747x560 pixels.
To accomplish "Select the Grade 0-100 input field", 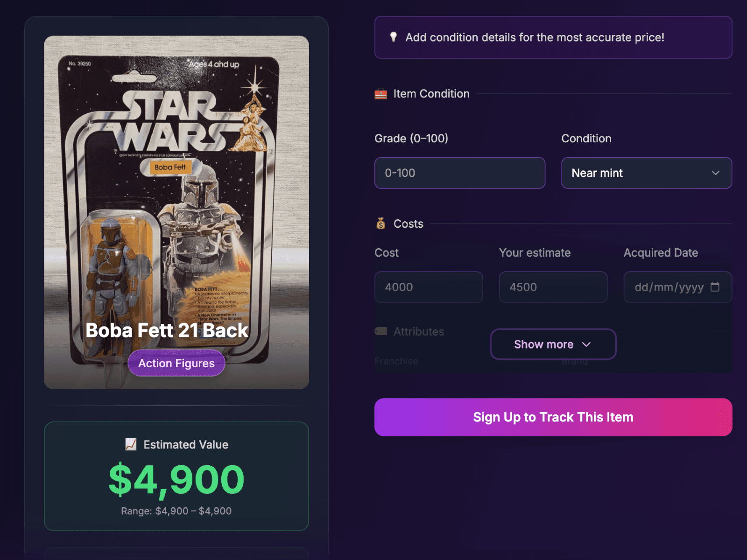I will click(x=459, y=173).
